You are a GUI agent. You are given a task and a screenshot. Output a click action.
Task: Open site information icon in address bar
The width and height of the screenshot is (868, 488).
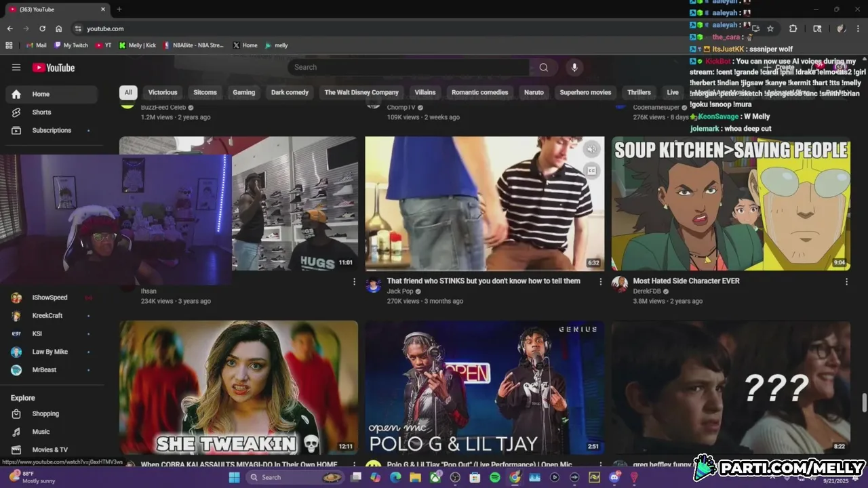78,28
